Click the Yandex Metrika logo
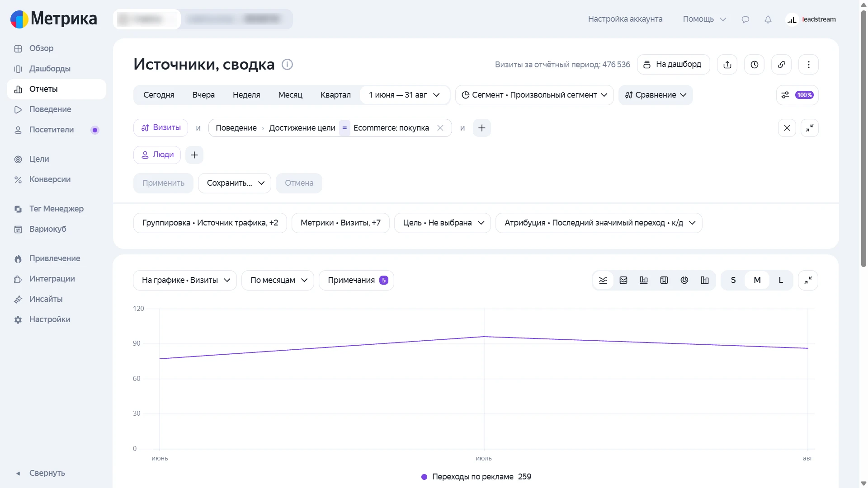Screen dimensions: 868x488 (x=53, y=19)
